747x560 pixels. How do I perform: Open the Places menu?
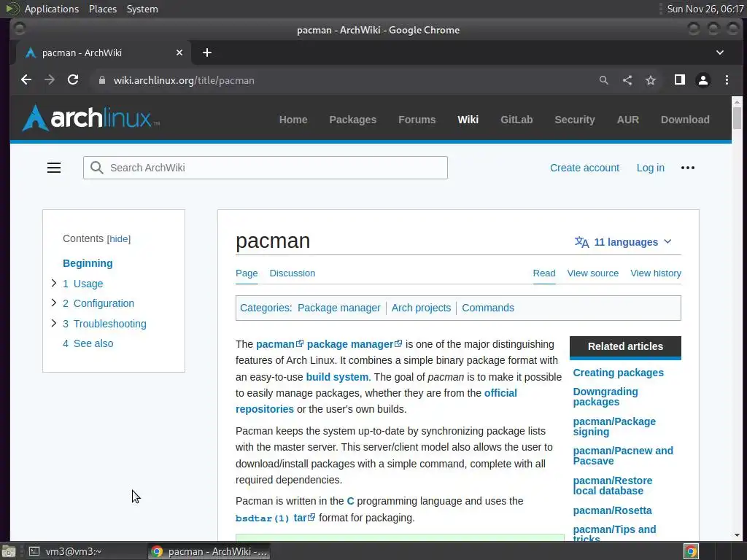(103, 9)
